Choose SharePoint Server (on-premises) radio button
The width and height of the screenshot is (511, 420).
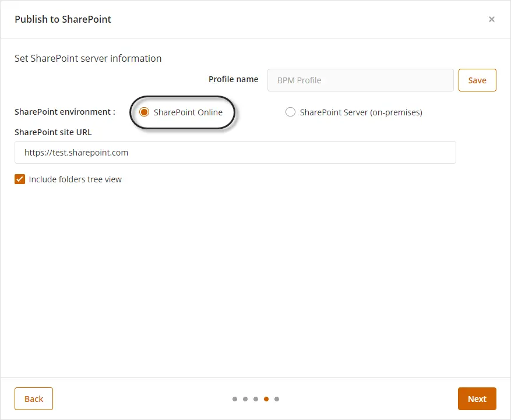[290, 112]
